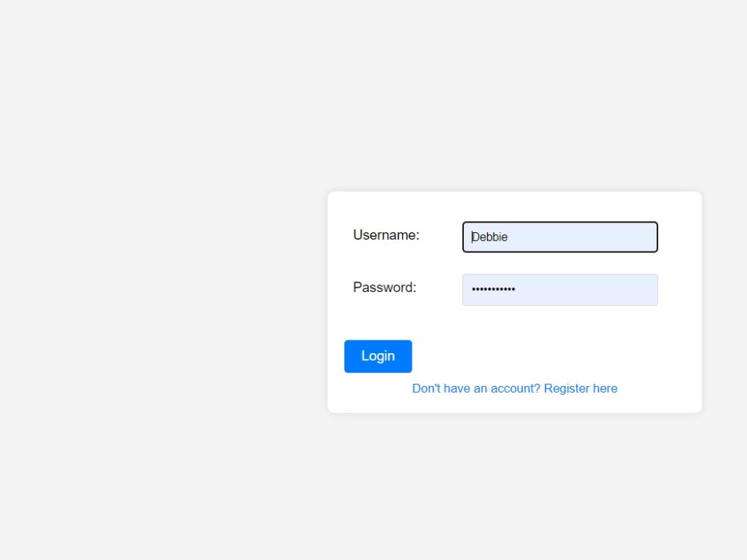The width and height of the screenshot is (747, 560).
Task: Click the password field to edit it
Action: tap(560, 290)
